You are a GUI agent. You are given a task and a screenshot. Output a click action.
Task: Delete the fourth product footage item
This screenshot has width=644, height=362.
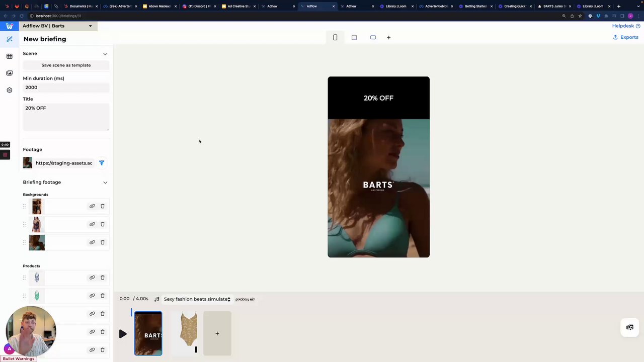pos(103,332)
